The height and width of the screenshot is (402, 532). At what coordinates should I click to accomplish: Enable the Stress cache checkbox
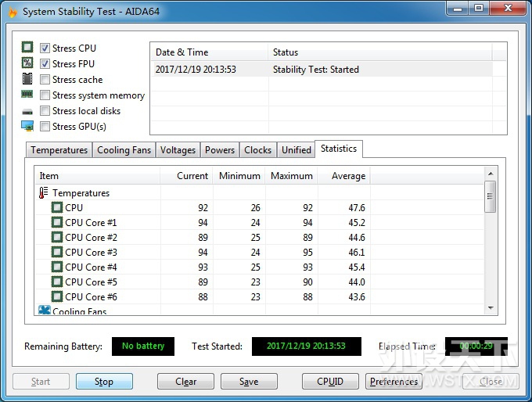pyautogui.click(x=45, y=79)
